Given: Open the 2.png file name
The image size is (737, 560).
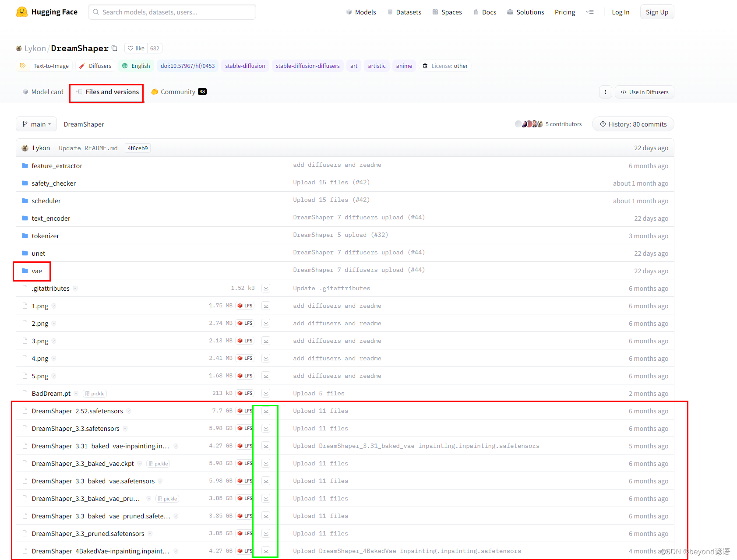Looking at the screenshot, I should click(x=40, y=323).
